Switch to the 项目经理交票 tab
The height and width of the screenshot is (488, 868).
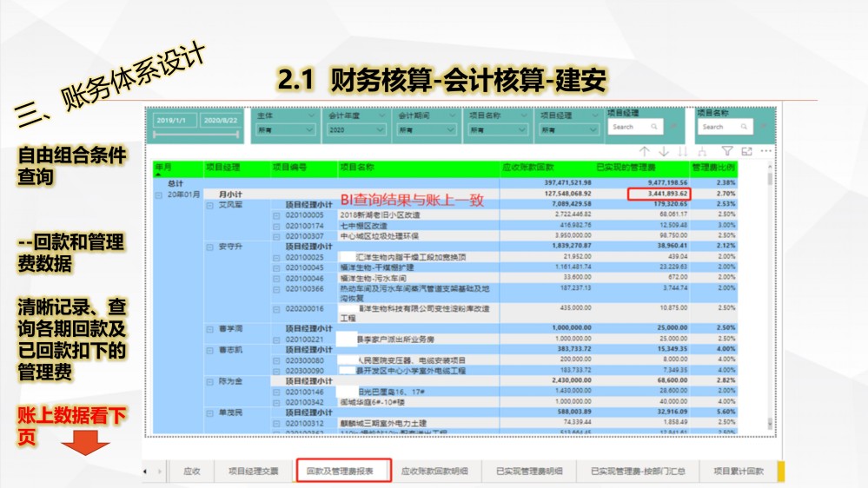coord(254,472)
